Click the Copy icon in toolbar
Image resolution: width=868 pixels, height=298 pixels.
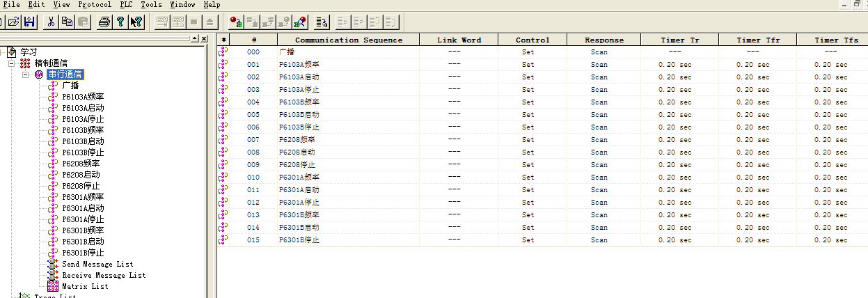[67, 22]
